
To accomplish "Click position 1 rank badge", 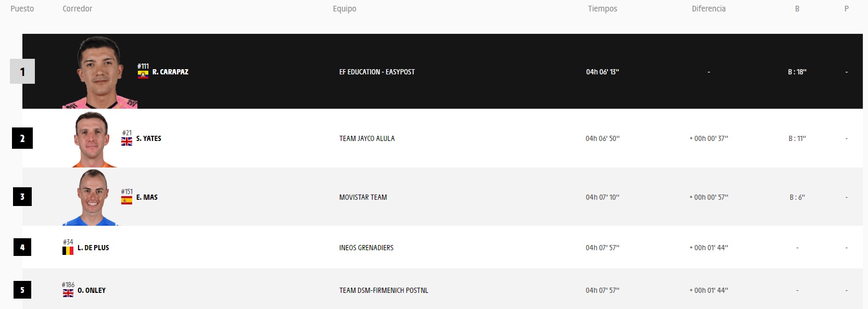I will [x=22, y=72].
